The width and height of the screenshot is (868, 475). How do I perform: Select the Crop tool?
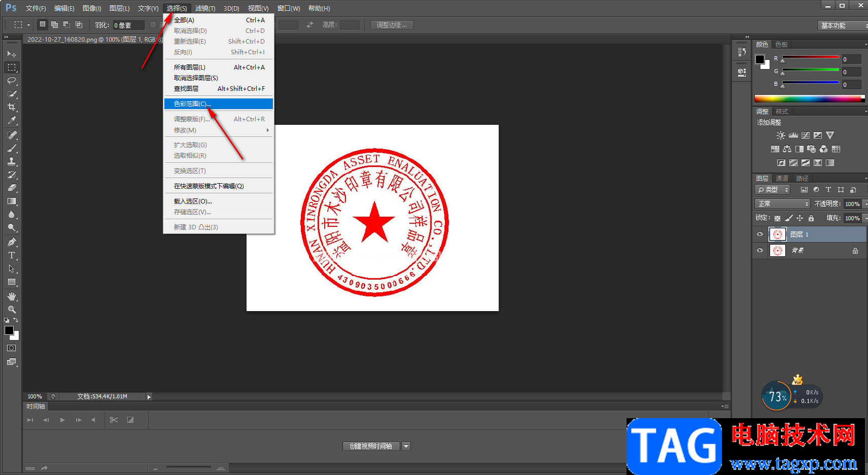click(12, 107)
